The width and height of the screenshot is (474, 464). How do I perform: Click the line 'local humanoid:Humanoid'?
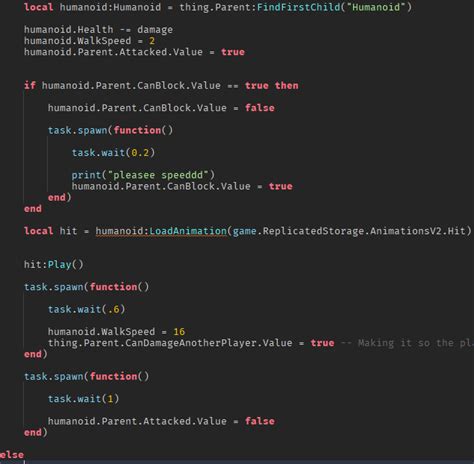click(218, 7)
